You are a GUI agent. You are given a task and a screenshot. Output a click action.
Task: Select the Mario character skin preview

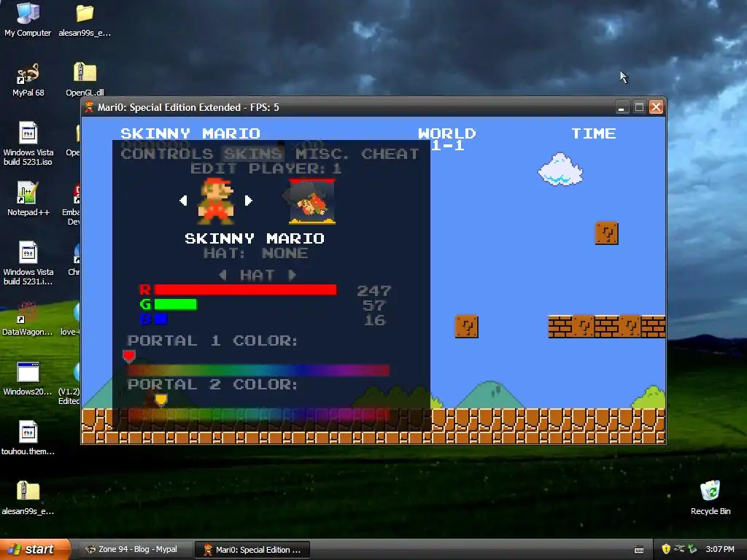pyautogui.click(x=216, y=201)
